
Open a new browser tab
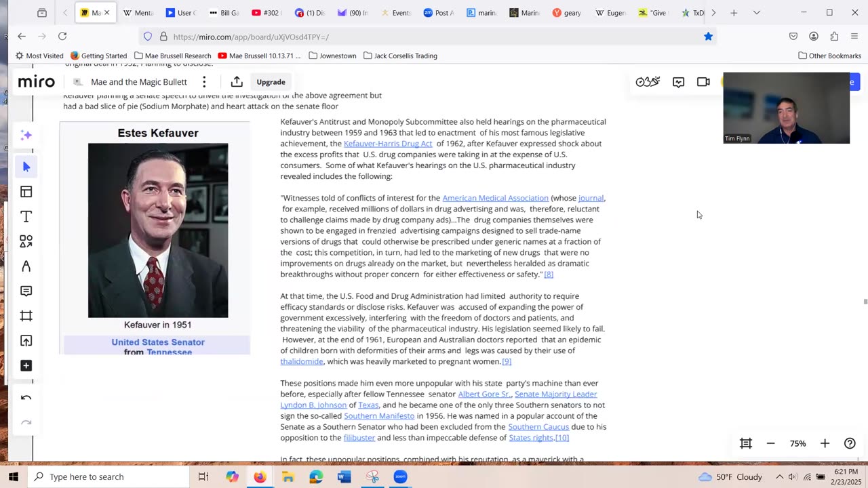point(734,13)
